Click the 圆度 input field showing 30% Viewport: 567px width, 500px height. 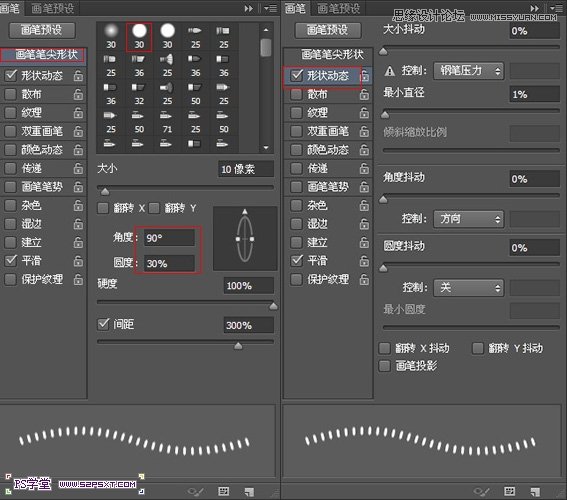point(170,263)
